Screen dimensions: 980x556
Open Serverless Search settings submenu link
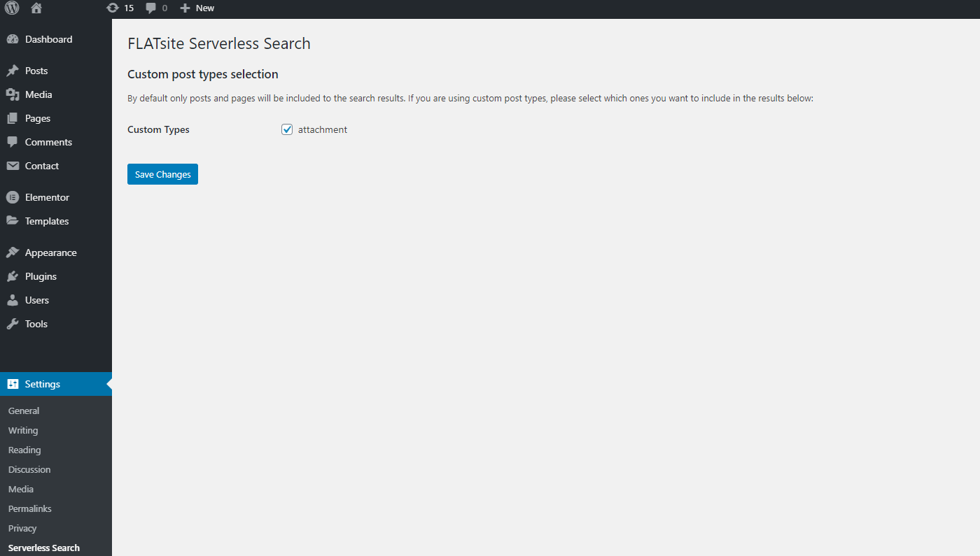click(x=44, y=548)
